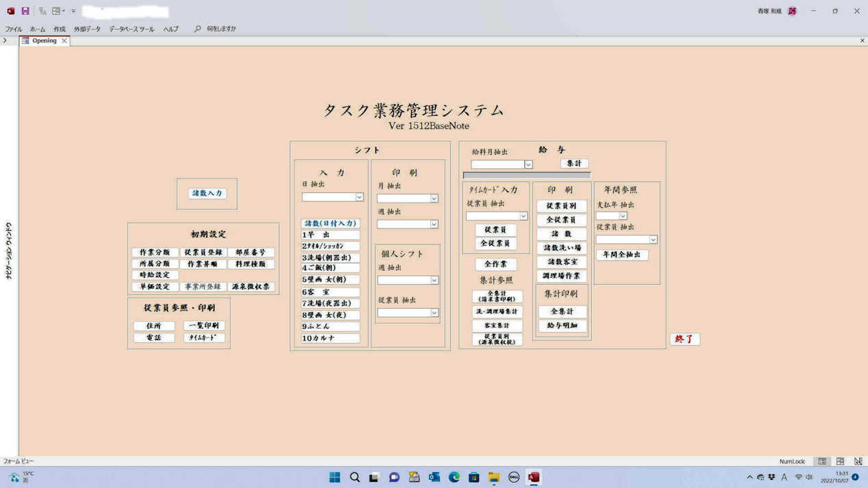Open 住所 under 従業員参照・印刷
Viewport: 868px width, 488px height.
[x=154, y=326]
